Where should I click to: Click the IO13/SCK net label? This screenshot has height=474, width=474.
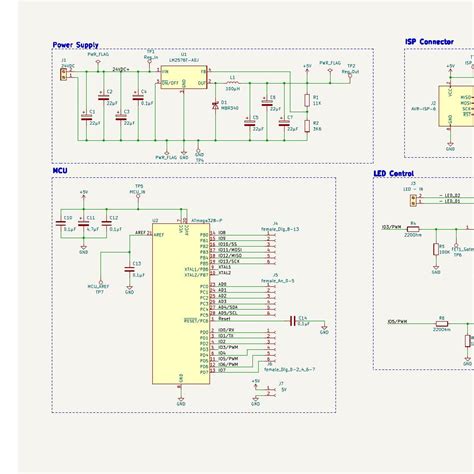tap(229, 261)
